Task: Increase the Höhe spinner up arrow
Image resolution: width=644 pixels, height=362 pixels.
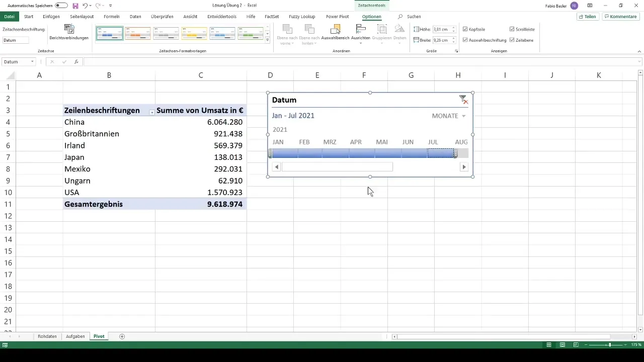Action: point(454,28)
